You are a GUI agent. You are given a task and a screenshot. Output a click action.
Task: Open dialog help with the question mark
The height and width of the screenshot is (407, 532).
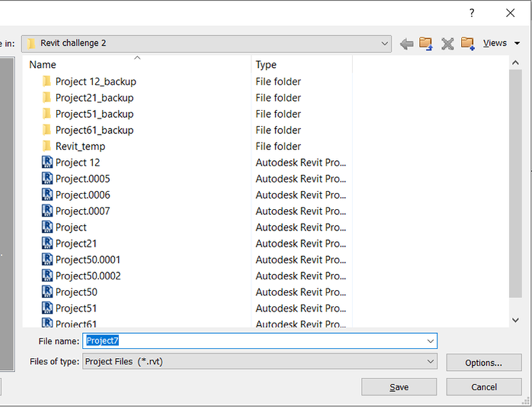pos(471,13)
